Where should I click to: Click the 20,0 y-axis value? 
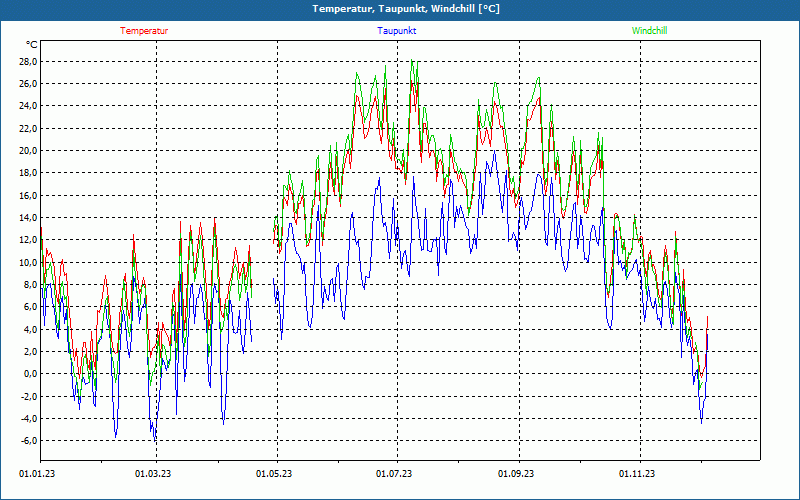(28, 151)
